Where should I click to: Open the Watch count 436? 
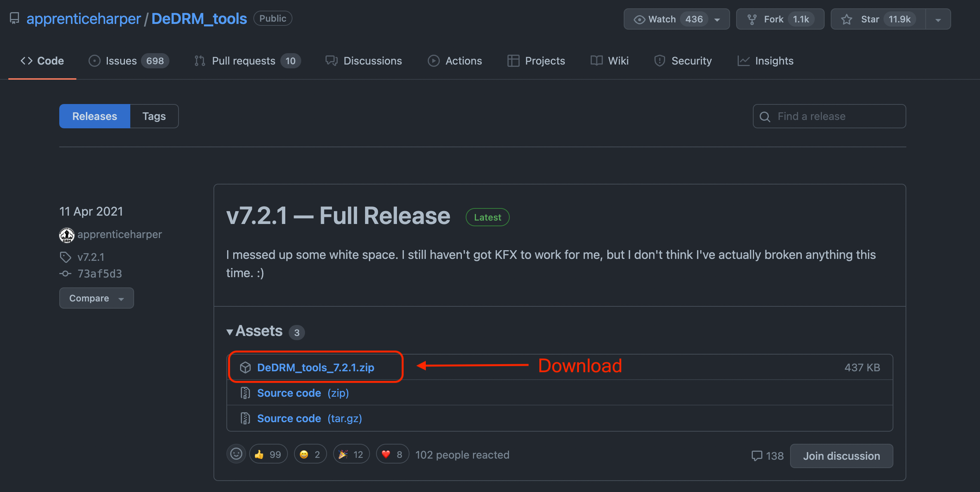694,19
